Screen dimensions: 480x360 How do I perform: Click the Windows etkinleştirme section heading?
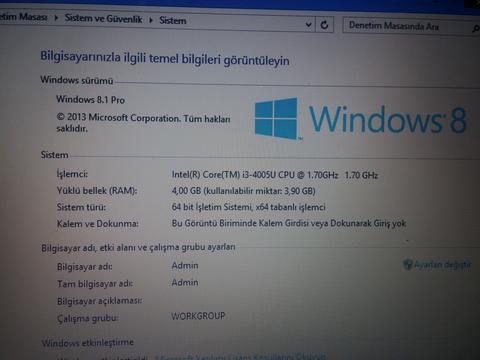pyautogui.click(x=88, y=343)
